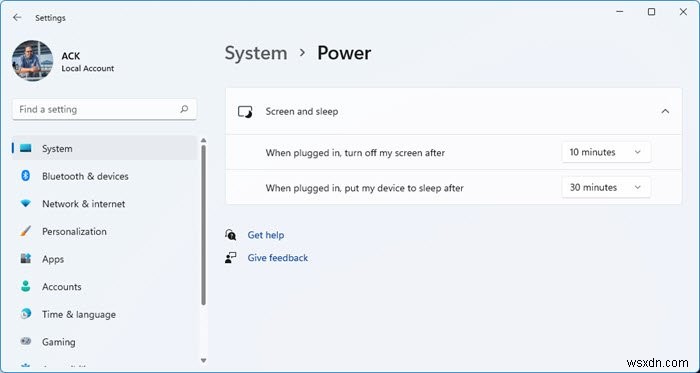This screenshot has width=700, height=373.
Task: Select System in the sidebar
Action: 104,149
